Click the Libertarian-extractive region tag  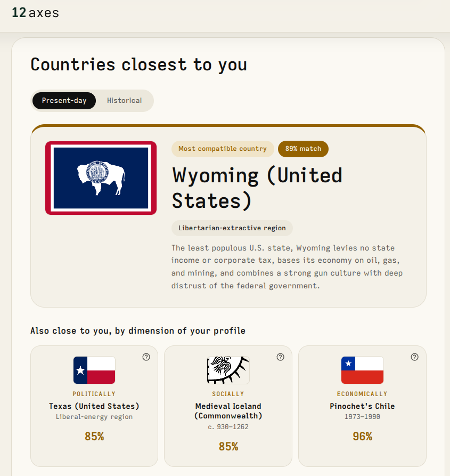(232, 228)
